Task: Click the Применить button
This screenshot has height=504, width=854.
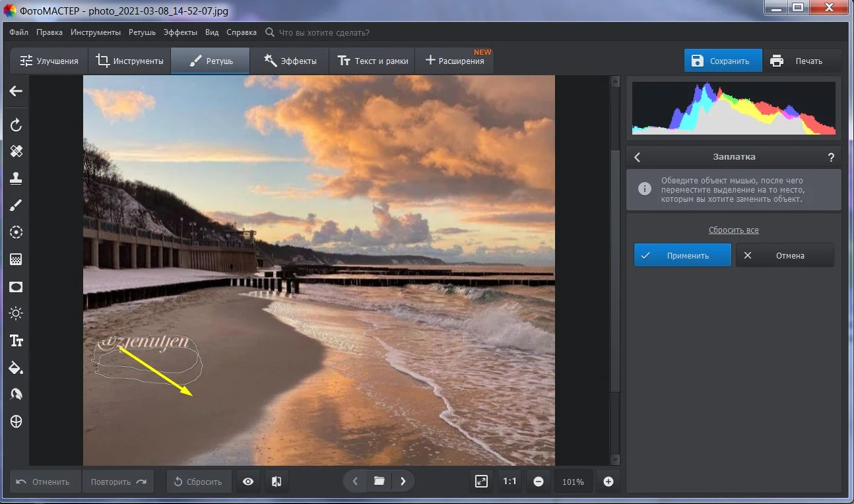Action: [x=682, y=255]
